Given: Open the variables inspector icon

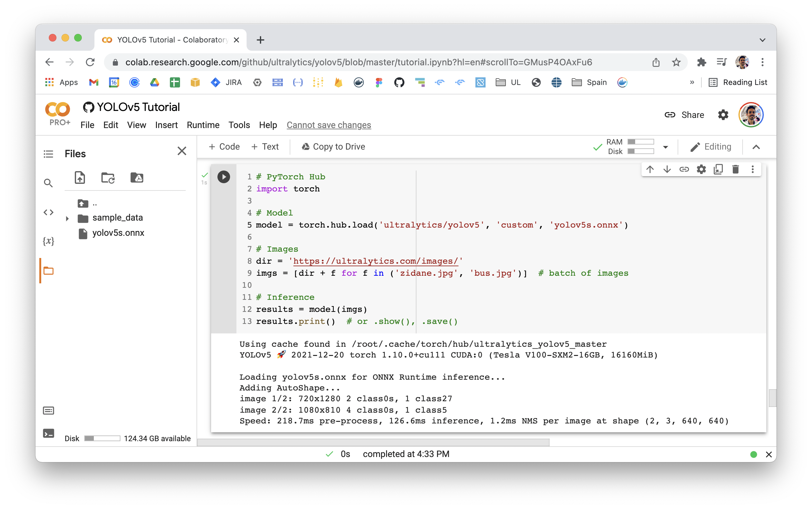Looking at the screenshot, I should point(48,241).
